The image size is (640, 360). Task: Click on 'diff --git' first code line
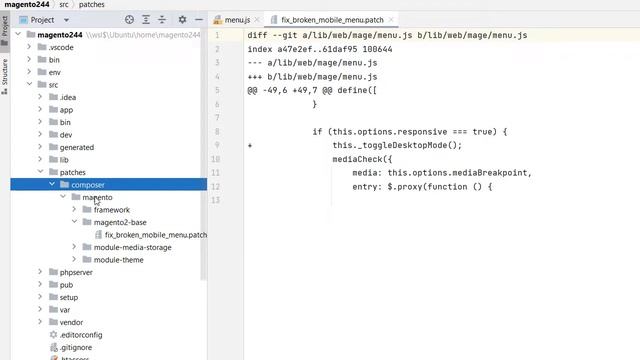pyautogui.click(x=387, y=35)
